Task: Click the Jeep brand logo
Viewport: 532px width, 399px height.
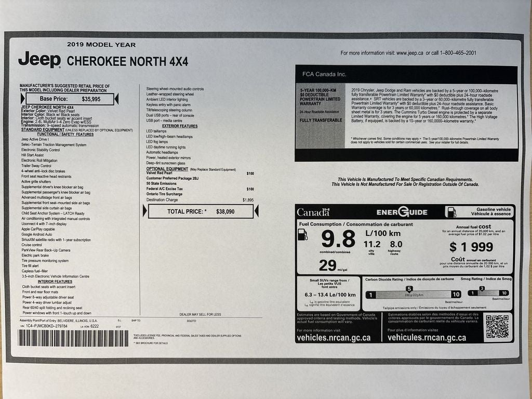Action: pos(39,60)
